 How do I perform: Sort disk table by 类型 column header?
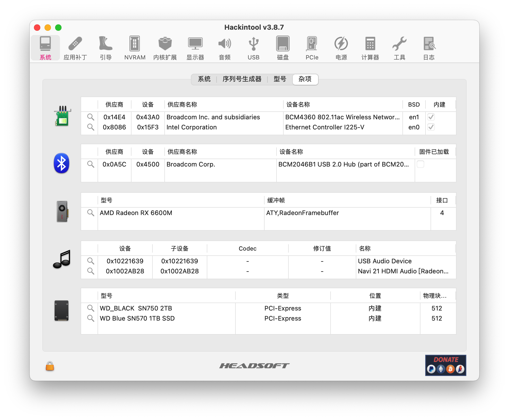click(x=283, y=296)
